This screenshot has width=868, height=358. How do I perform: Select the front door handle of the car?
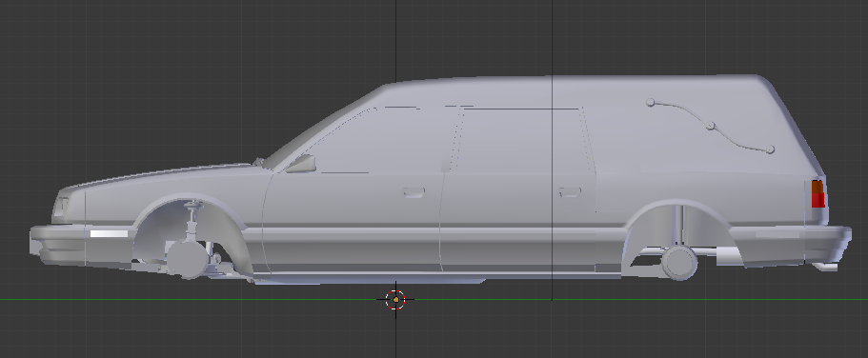[x=413, y=192]
